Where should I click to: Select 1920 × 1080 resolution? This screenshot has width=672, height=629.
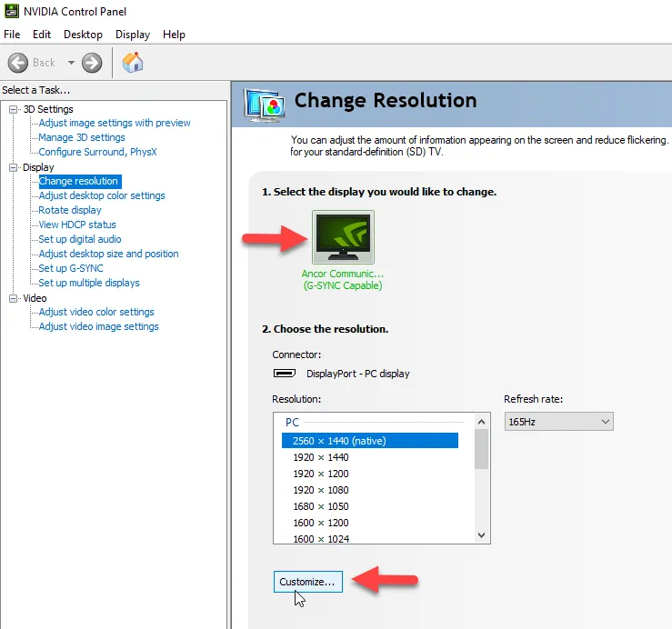click(x=320, y=490)
